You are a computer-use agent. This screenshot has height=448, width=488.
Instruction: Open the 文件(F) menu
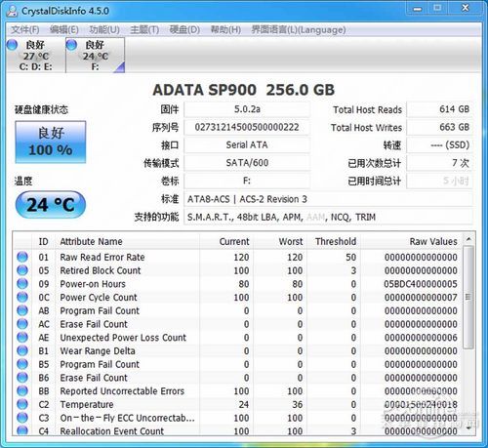(x=25, y=30)
